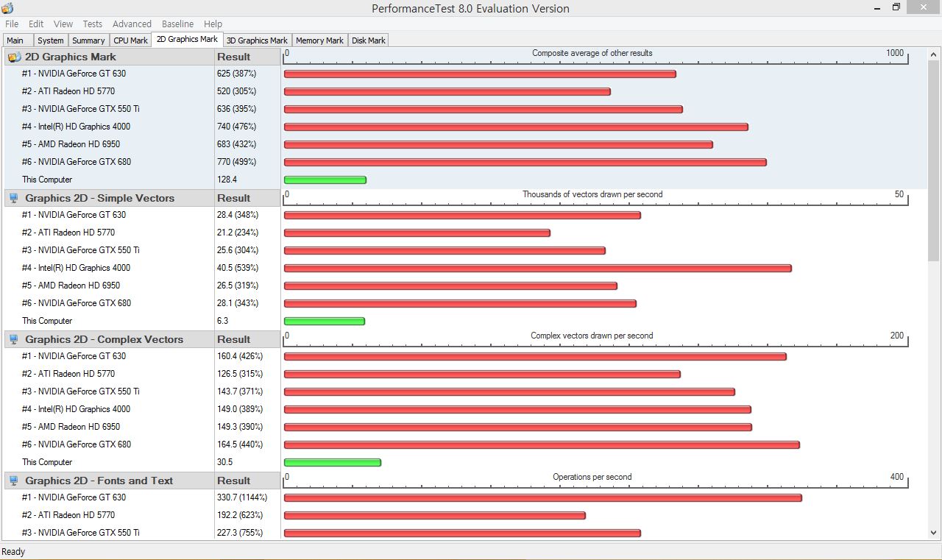Click the Graphics 2D - Fonts and Text header
Viewport: 942px width, 560px height.
109,481
